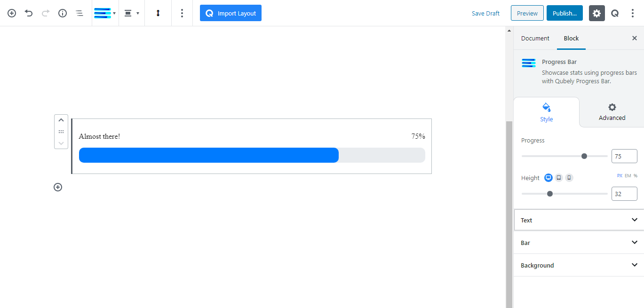644x308 pixels.
Task: Expand the Text settings section
Action: pos(578,220)
